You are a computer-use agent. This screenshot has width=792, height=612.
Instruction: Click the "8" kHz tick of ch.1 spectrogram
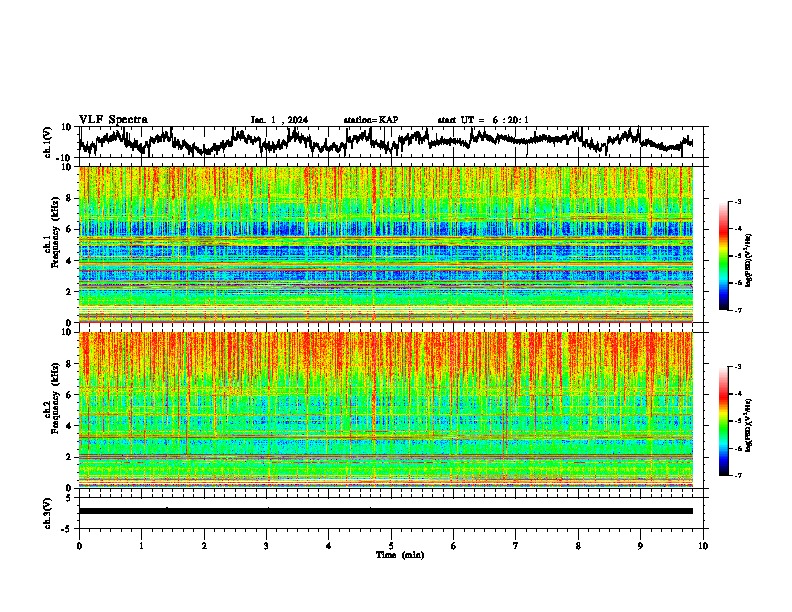(x=69, y=198)
